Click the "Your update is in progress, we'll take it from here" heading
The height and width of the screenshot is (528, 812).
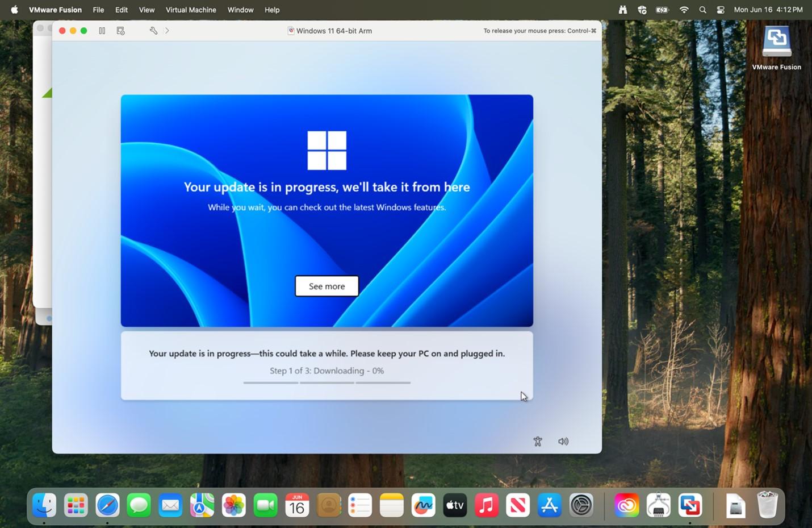click(x=327, y=187)
